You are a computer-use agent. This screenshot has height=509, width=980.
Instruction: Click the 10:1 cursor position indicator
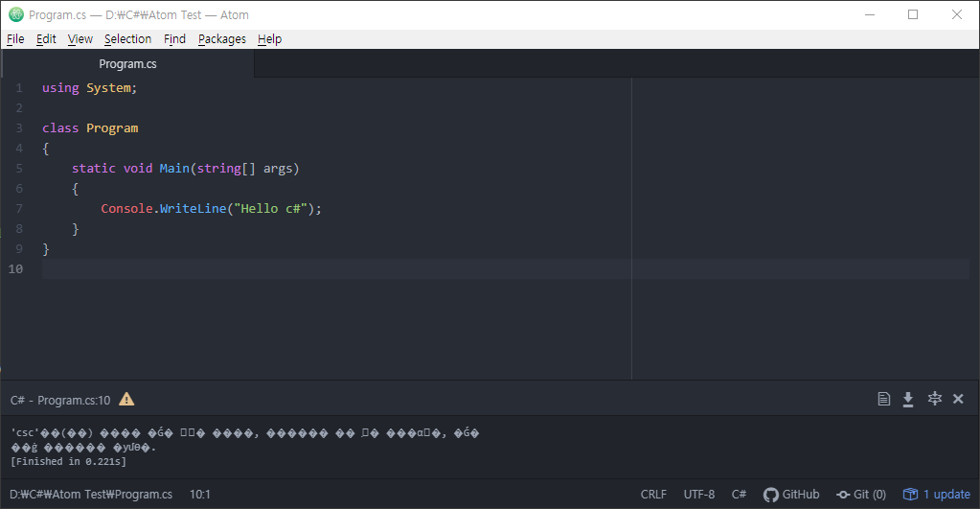[200, 494]
